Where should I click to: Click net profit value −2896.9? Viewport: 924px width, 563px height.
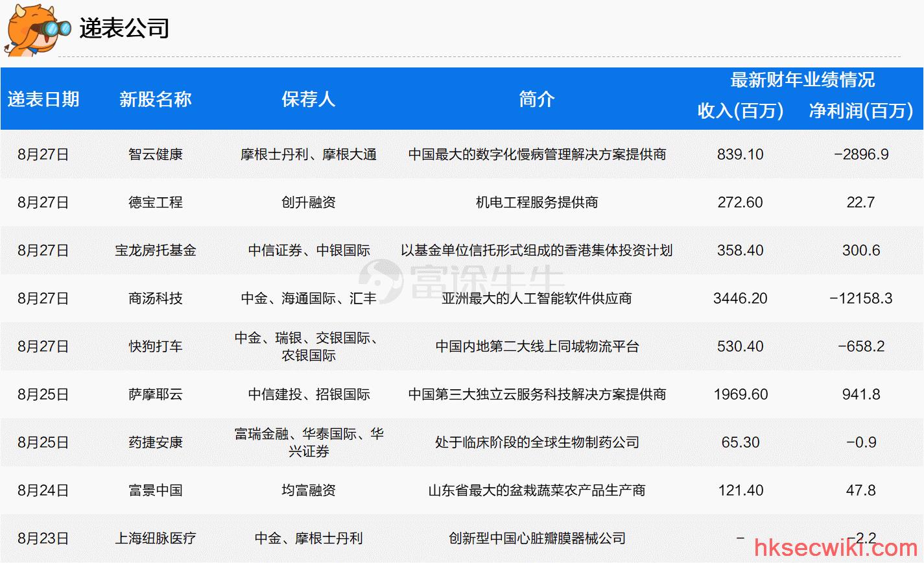coord(861,154)
